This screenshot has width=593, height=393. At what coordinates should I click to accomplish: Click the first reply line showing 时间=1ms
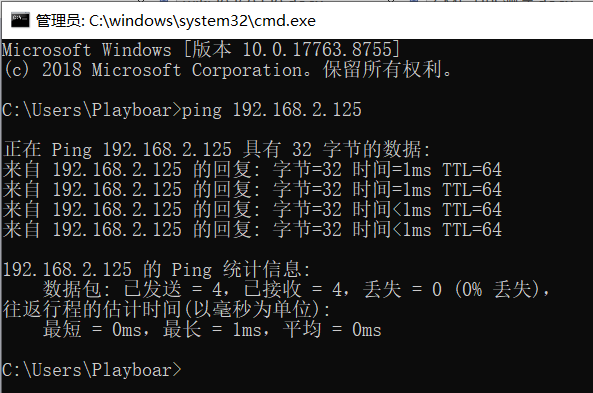252,169
